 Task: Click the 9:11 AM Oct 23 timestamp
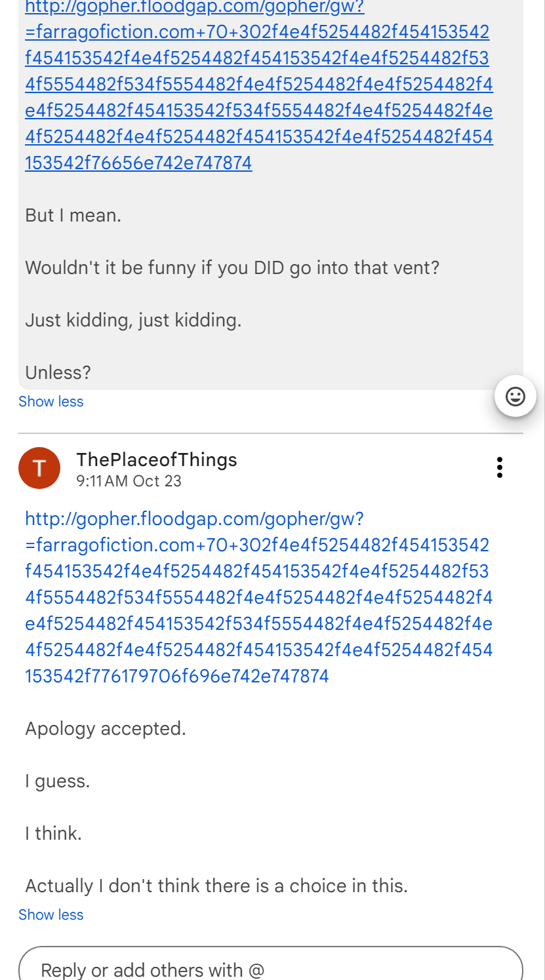[129, 481]
